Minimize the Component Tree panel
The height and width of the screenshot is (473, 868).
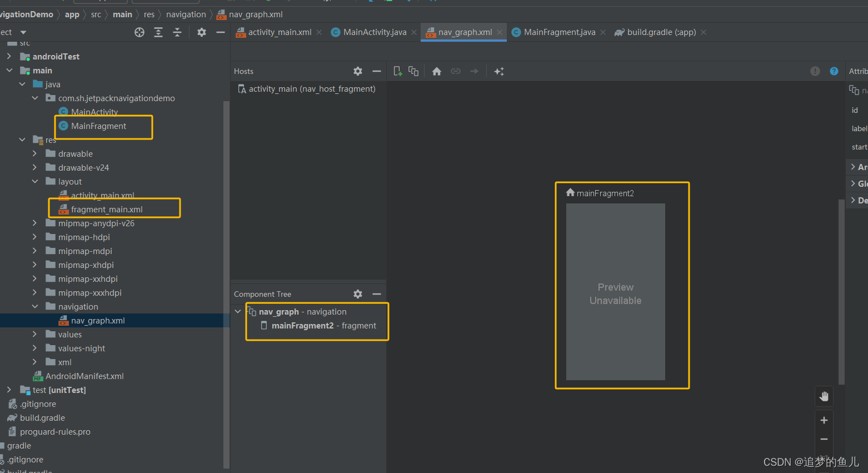(x=377, y=294)
